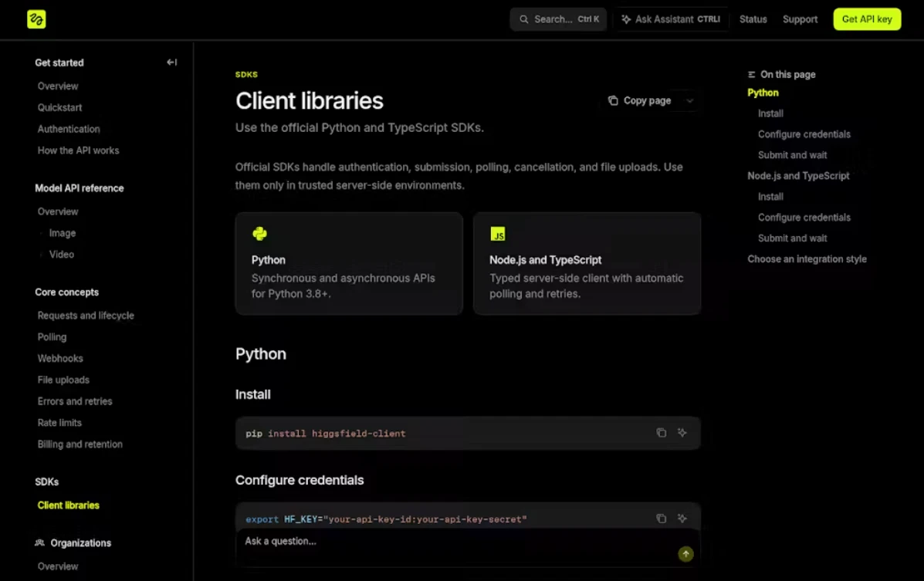The image size is (924, 581).
Task: Open Webhooks in sidebar
Action: coord(60,358)
